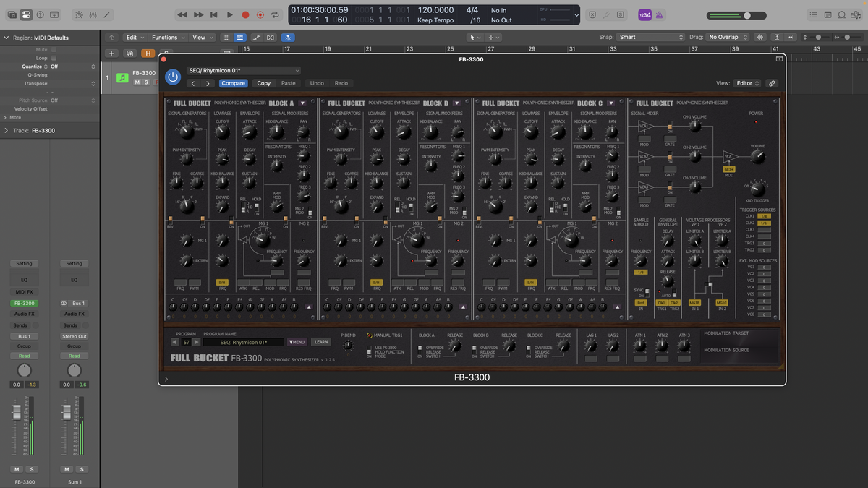Click the LEARN button on FB-3300

coord(321,342)
